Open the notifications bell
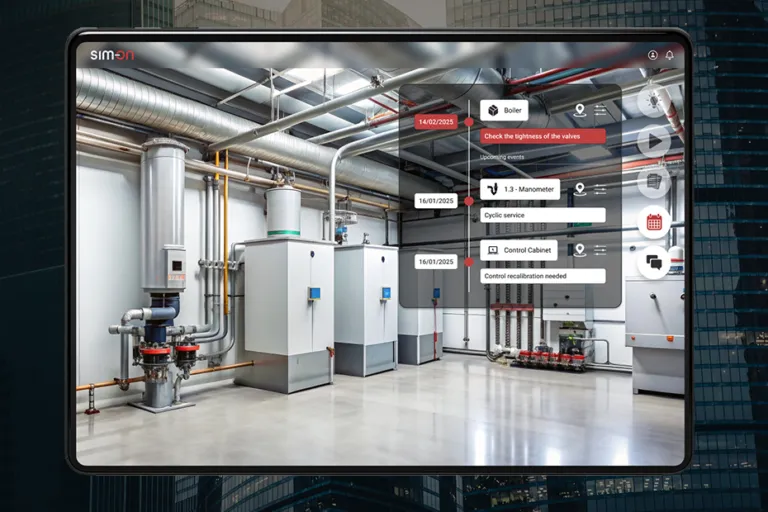This screenshot has width=768, height=512. click(x=670, y=55)
